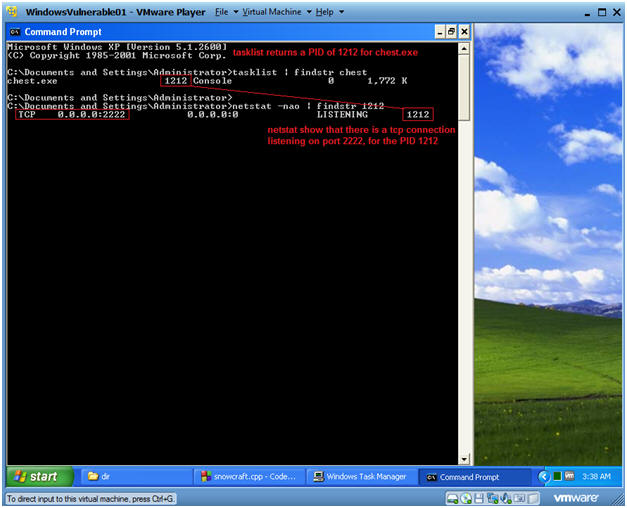The height and width of the screenshot is (508, 627).
Task: Click the VMware floppy drive status icon
Action: tap(479, 498)
